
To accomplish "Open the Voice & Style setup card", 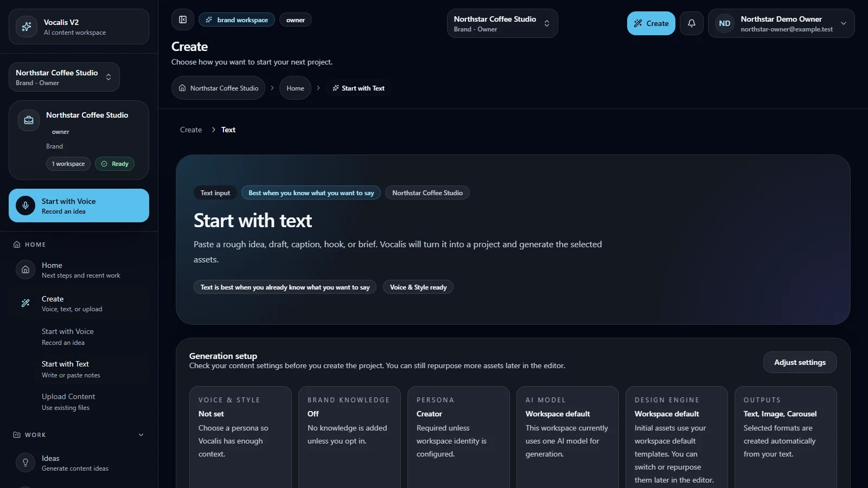I will click(x=240, y=437).
